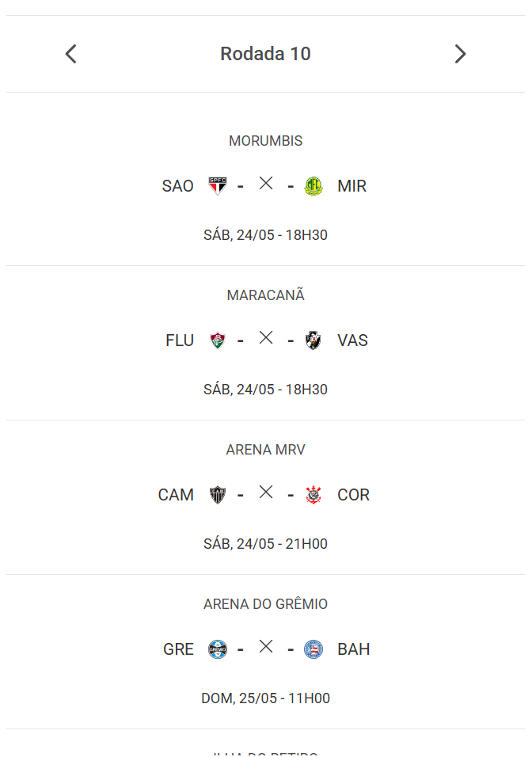Click the CAM team abbreviation
The height and width of the screenshot is (757, 532).
(x=176, y=495)
